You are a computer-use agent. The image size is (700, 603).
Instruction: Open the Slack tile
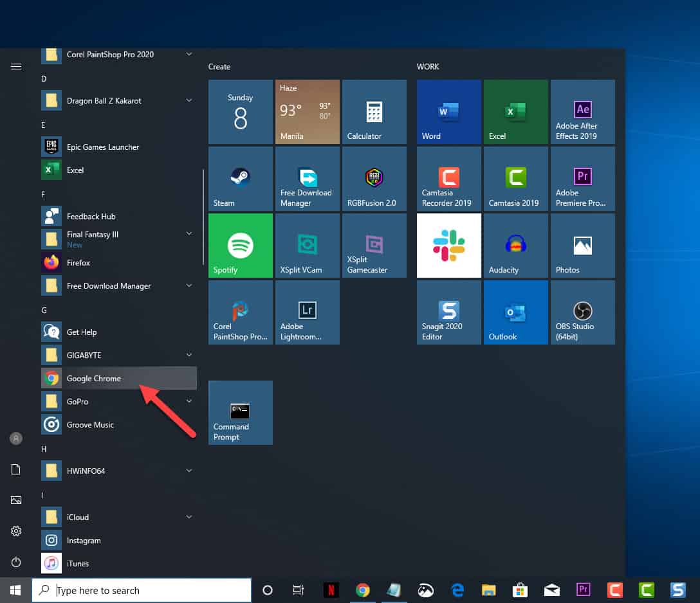tap(448, 246)
